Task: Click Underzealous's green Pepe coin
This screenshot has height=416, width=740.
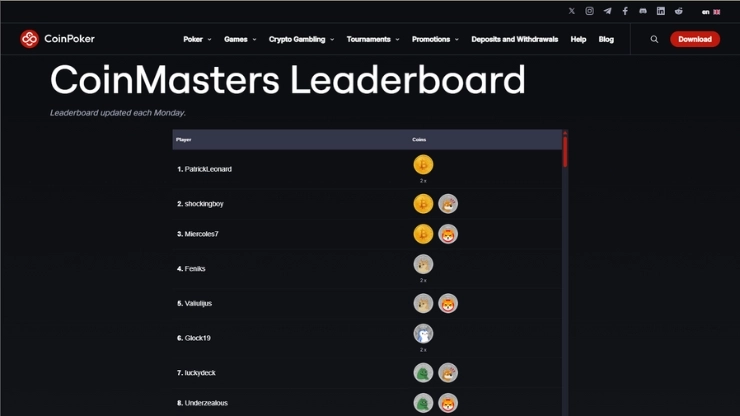Action: tap(423, 403)
